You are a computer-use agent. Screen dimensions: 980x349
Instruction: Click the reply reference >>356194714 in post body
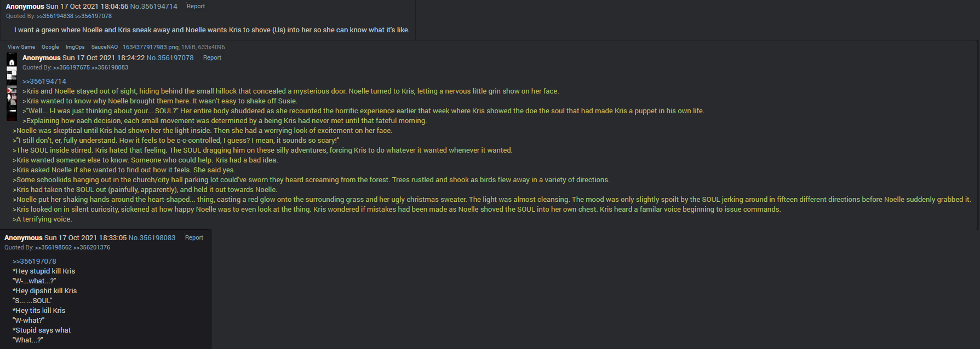[x=44, y=82]
